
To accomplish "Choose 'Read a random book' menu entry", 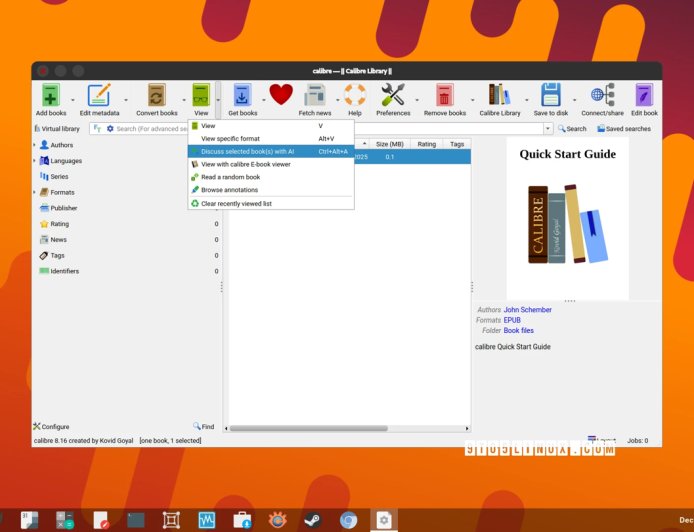I will [230, 177].
